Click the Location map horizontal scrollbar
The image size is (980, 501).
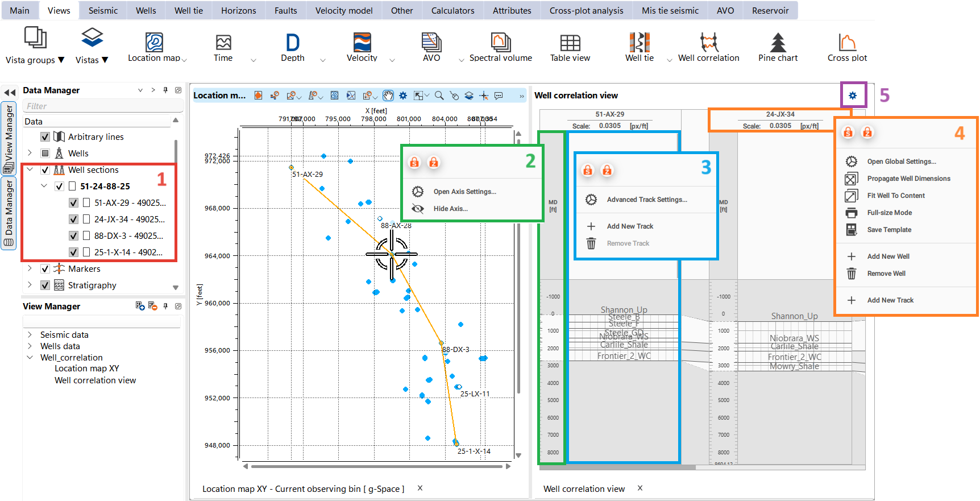(376, 466)
